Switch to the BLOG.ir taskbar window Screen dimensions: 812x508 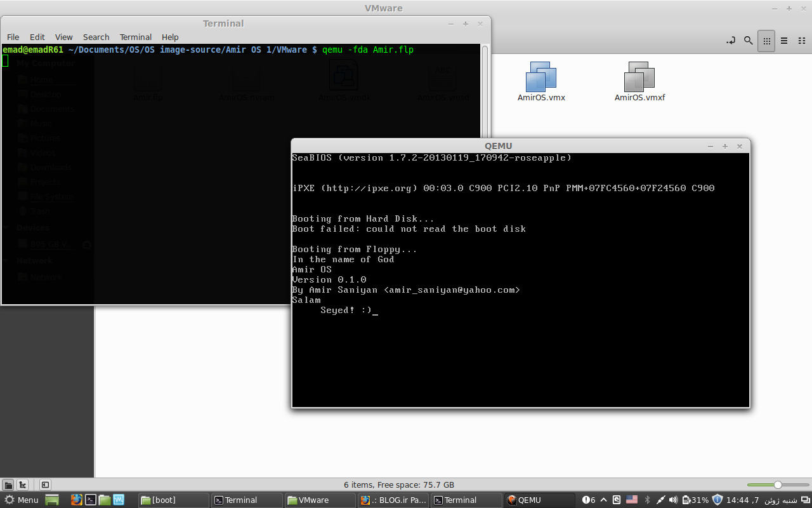pyautogui.click(x=393, y=500)
